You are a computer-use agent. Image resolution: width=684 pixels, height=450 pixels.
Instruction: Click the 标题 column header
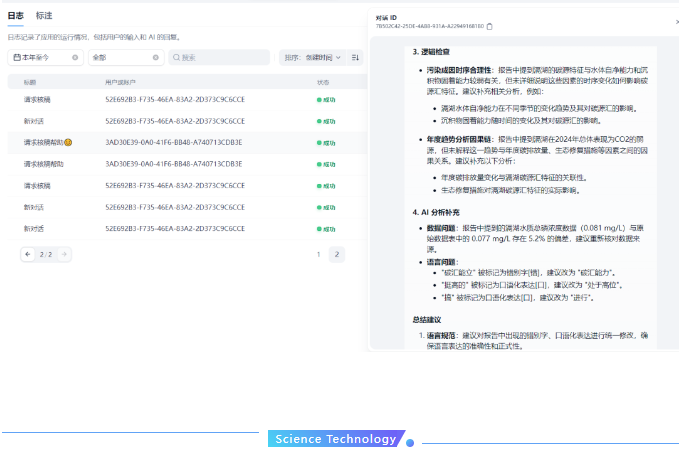[30, 82]
